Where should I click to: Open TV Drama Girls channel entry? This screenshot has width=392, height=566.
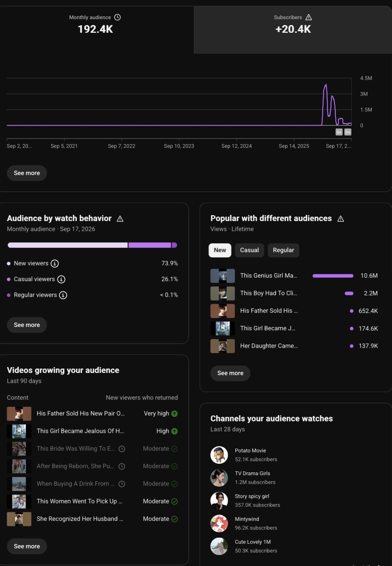coord(244,478)
